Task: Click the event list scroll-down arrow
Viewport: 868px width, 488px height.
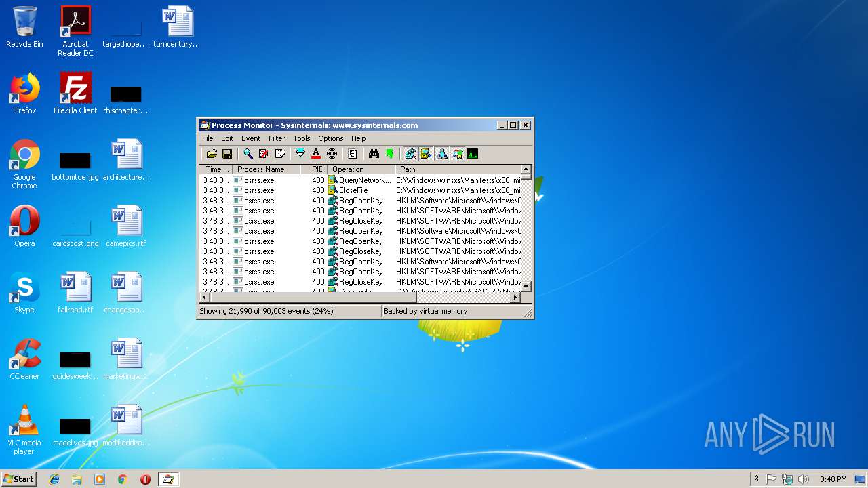Action: point(526,287)
